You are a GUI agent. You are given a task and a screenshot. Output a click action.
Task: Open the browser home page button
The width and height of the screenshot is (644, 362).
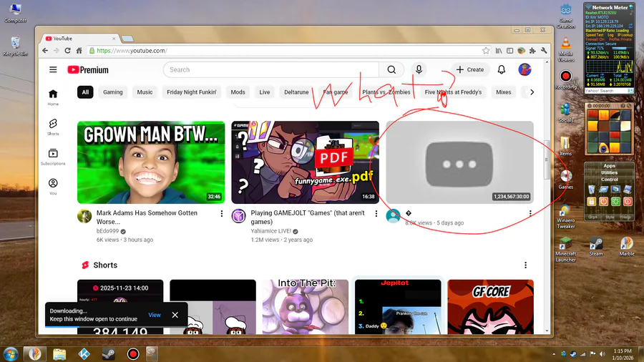(x=79, y=51)
